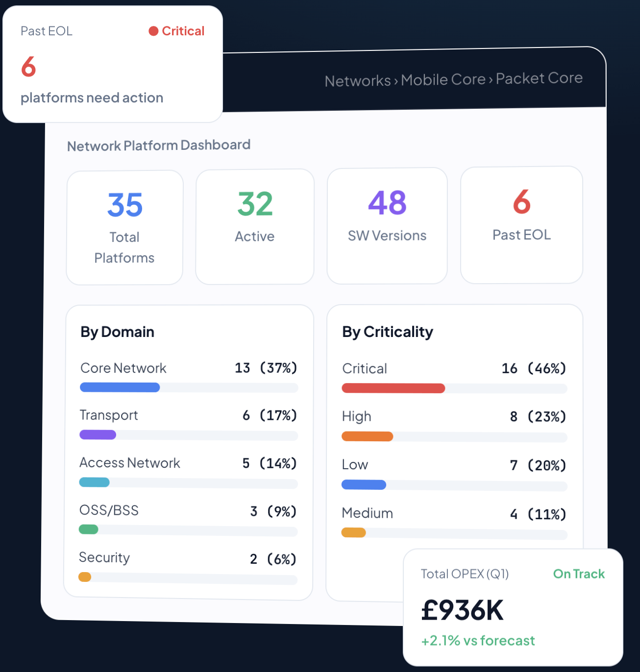Click the '13 (37%)' value
Screen dimensions: 640x672
click(x=266, y=368)
